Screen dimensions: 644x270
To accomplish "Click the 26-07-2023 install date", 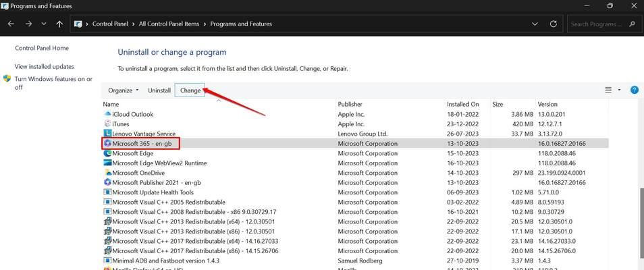I will tap(463, 134).
